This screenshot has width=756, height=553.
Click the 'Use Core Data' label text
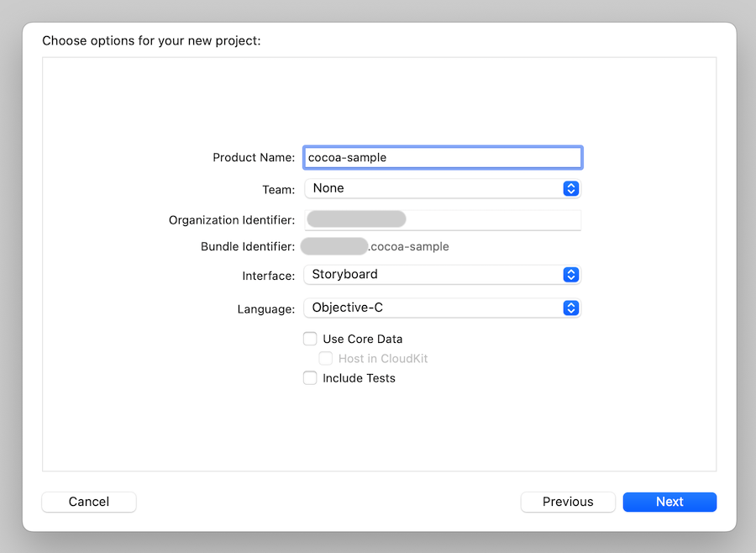(362, 339)
